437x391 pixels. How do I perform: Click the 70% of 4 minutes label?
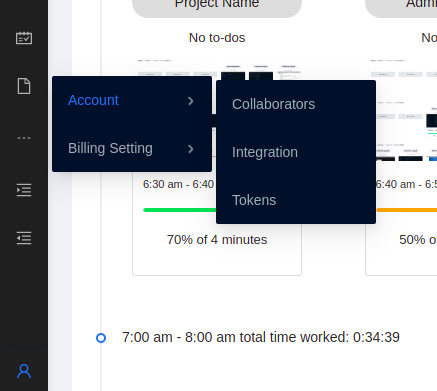coord(217,240)
